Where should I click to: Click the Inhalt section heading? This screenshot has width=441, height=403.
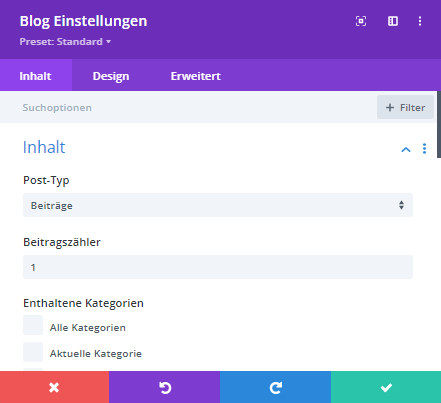44,147
